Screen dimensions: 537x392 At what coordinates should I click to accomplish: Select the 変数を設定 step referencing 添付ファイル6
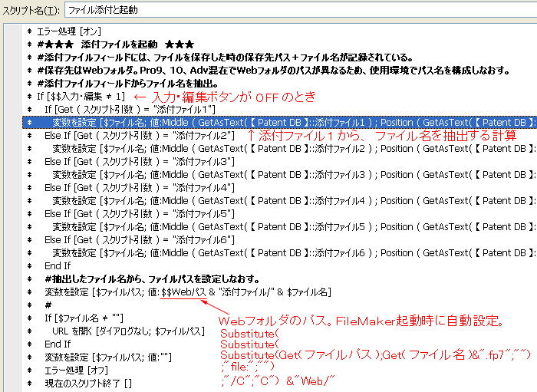pos(294,252)
